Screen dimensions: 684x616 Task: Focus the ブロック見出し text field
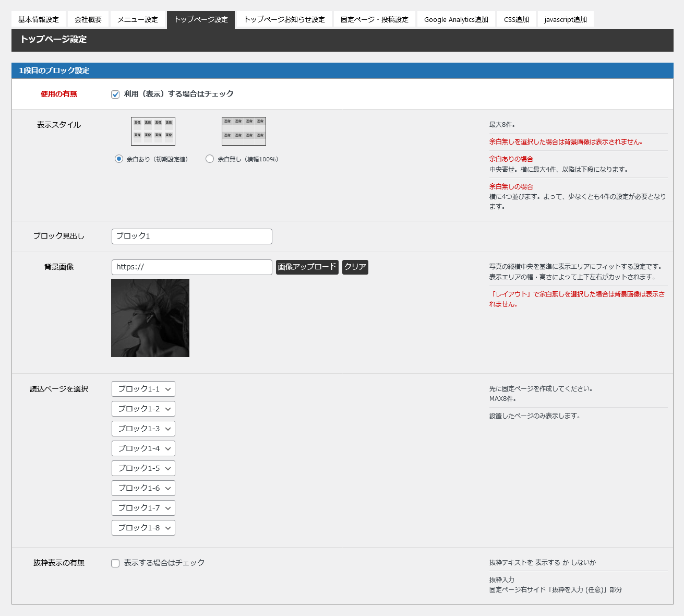191,236
